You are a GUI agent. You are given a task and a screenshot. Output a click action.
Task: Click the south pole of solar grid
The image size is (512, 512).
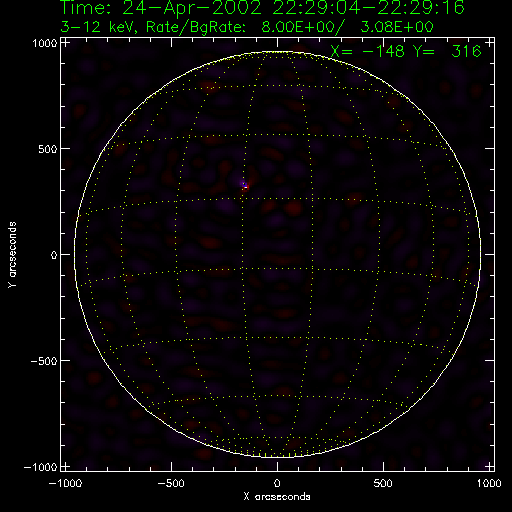pos(277,457)
